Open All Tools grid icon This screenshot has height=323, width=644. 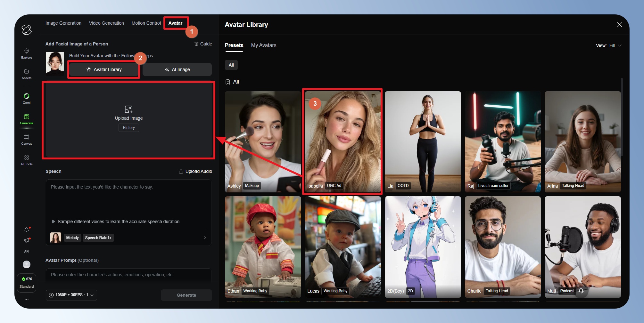[x=27, y=160]
